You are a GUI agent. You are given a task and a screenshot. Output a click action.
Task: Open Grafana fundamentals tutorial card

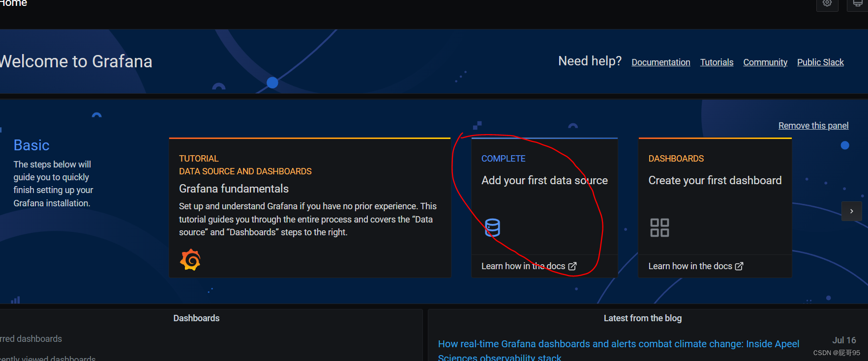tap(310, 208)
